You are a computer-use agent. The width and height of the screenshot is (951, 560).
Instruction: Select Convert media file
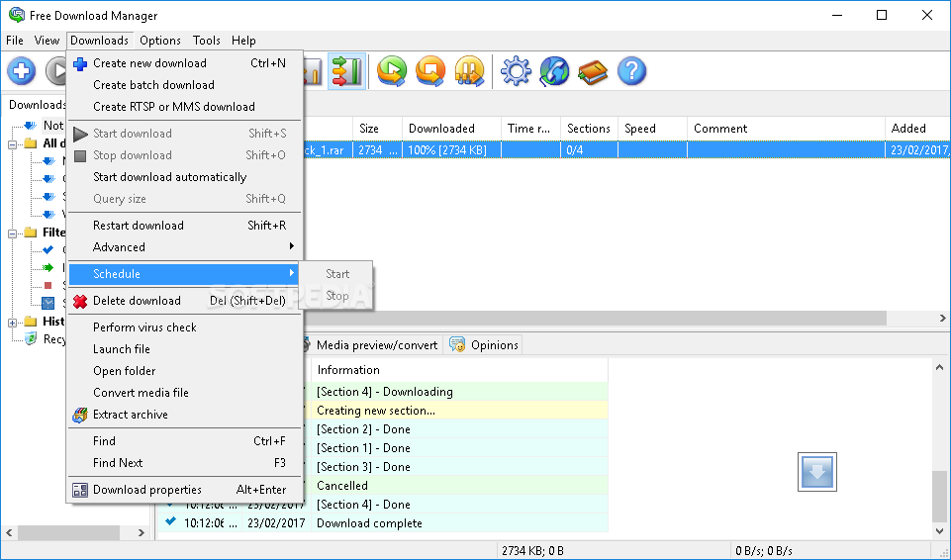pyautogui.click(x=185, y=393)
